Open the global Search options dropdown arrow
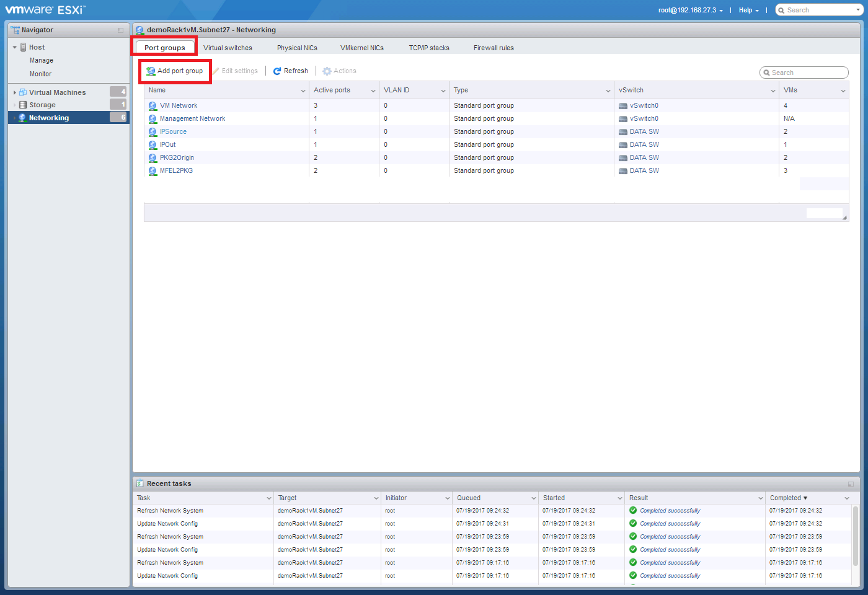The height and width of the screenshot is (595, 868). tap(858, 10)
